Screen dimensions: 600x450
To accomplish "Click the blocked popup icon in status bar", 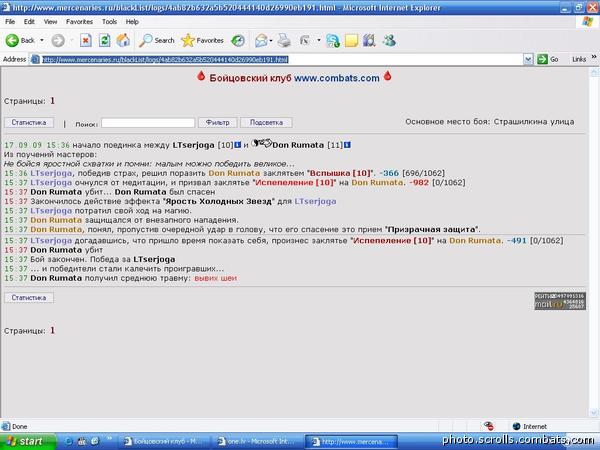I will (489, 426).
